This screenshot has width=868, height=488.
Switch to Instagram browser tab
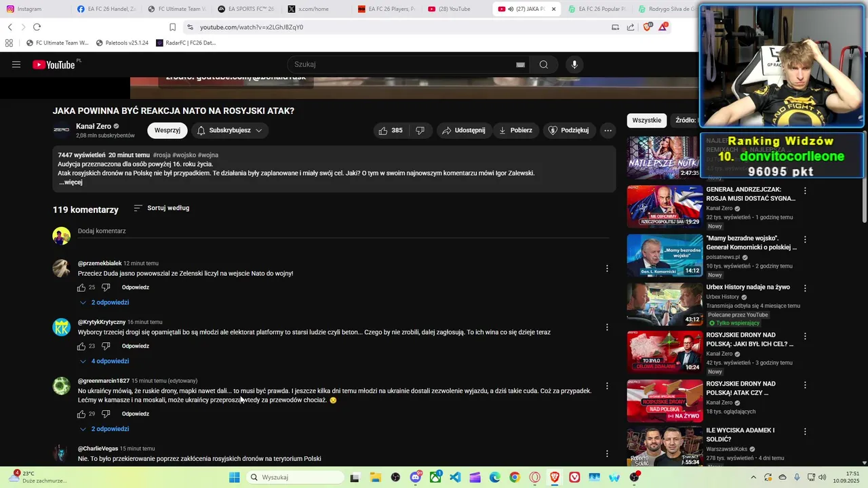point(33,9)
